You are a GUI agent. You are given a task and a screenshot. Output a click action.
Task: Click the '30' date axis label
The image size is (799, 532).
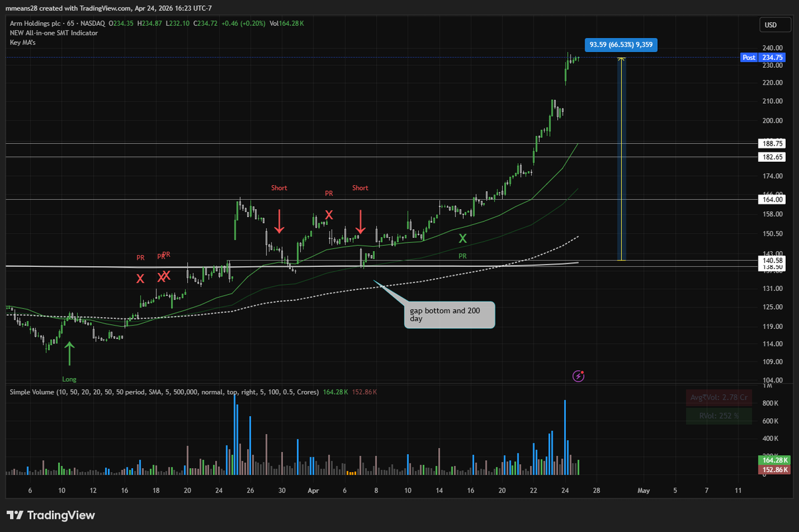(282, 490)
